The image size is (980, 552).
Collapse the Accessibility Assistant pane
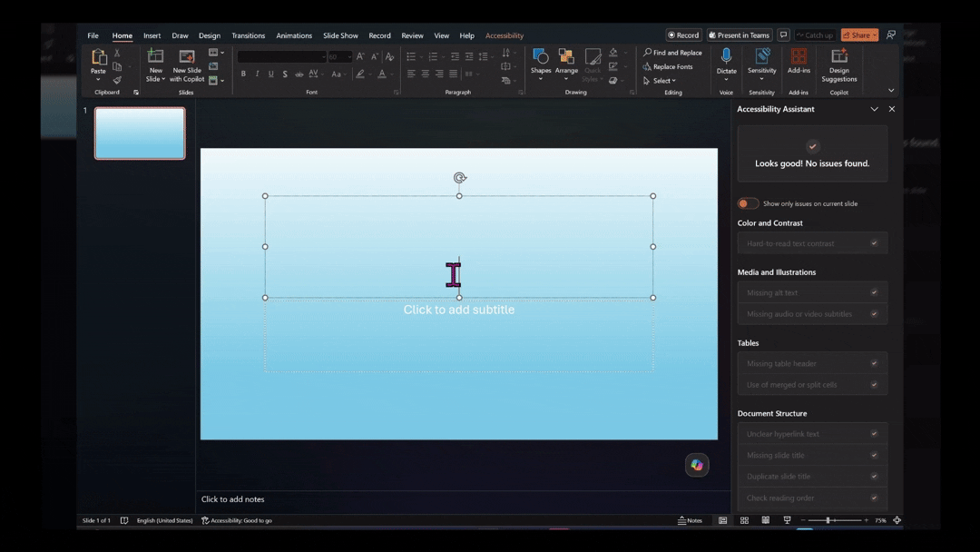[x=874, y=109]
